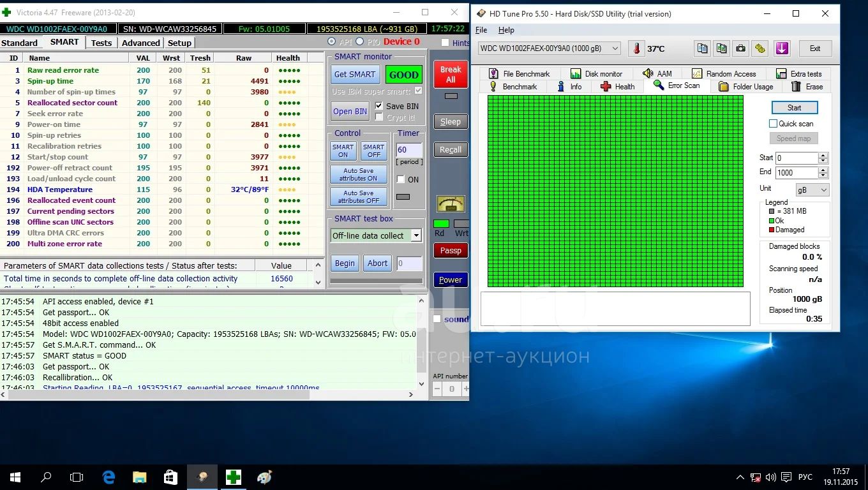
Task: Open the Windows Store taskbar icon
Action: [170, 477]
